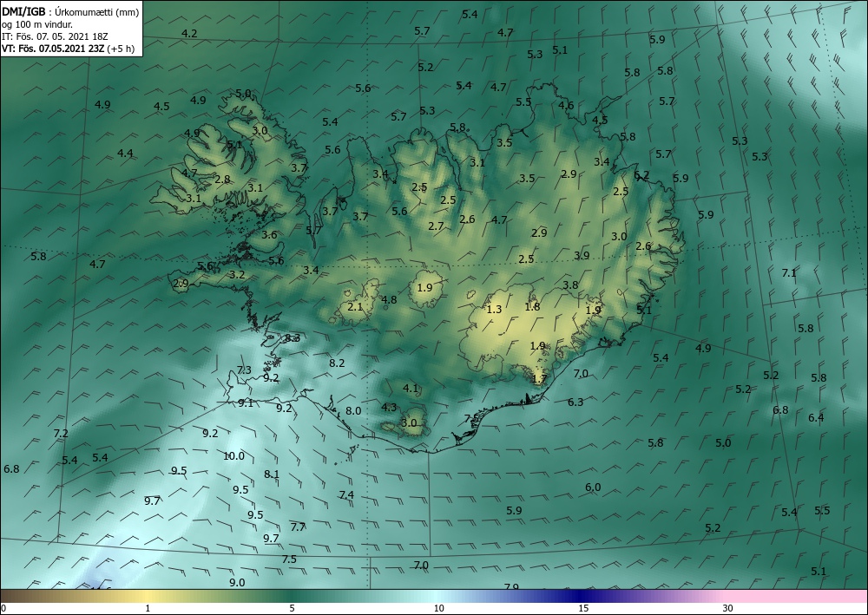Select the 3.2 value on Snæfellsnes peninsula
Viewport: 868px width, 615px height.
[237, 275]
